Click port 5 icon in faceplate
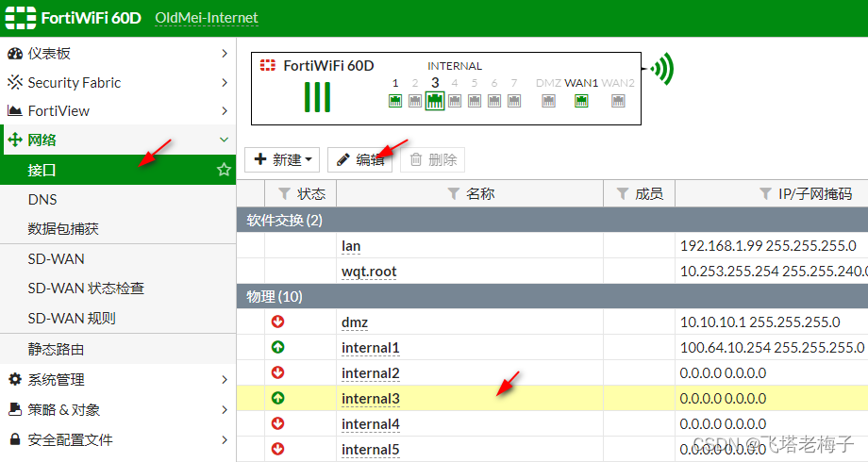The height and width of the screenshot is (462, 868). pyautogui.click(x=475, y=101)
